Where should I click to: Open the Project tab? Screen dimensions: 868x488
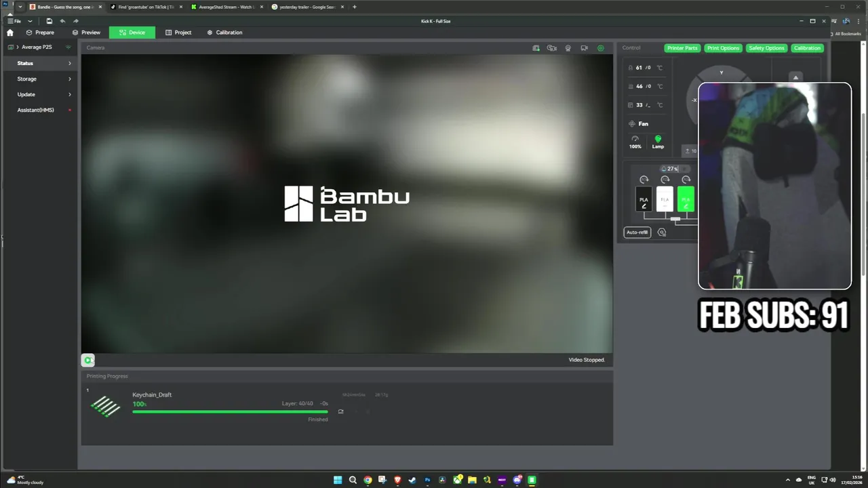pos(178,33)
